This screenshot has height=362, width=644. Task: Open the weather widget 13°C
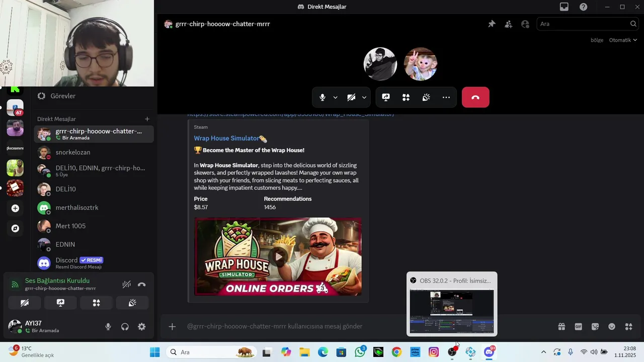coord(31,351)
